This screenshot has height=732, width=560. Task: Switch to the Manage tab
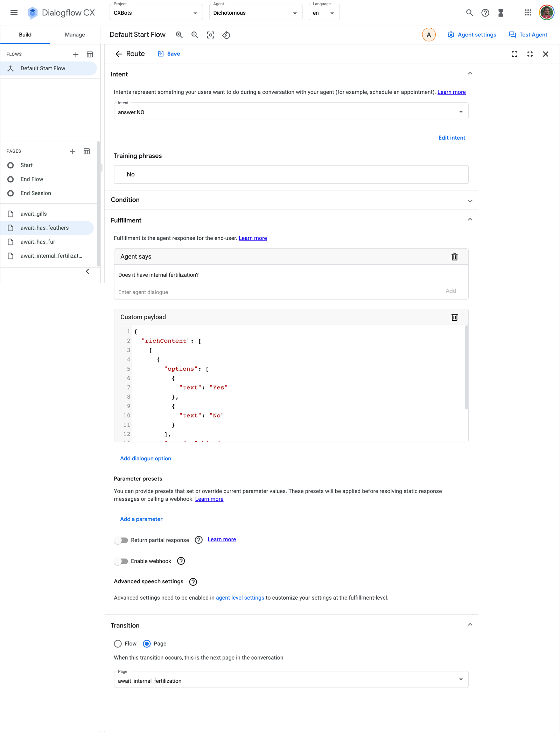click(75, 35)
